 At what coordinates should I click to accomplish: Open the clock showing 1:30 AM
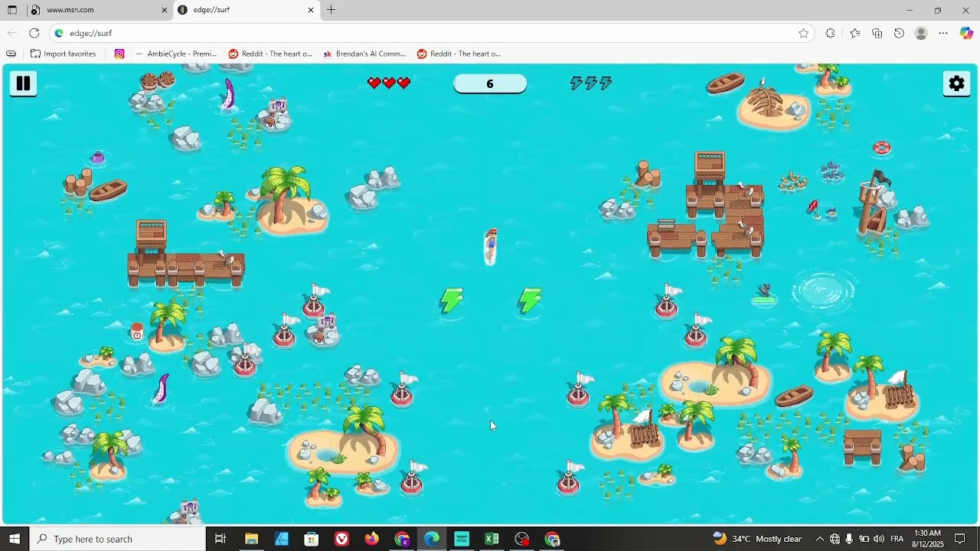pos(927,539)
